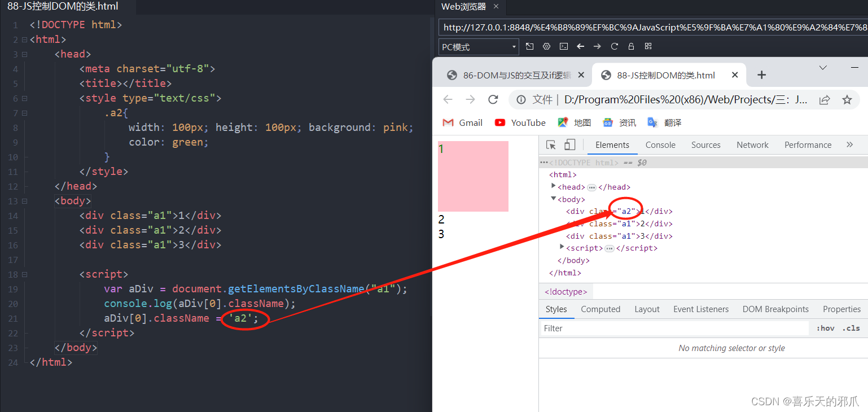The height and width of the screenshot is (412, 868).
Task: Switch to DevTools Console tab
Action: coord(660,145)
